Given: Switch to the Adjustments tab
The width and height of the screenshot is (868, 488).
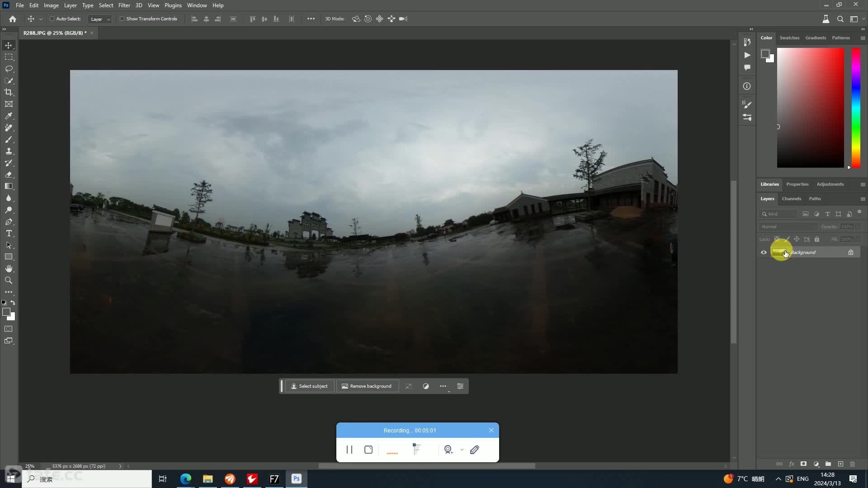Looking at the screenshot, I should click(x=830, y=184).
